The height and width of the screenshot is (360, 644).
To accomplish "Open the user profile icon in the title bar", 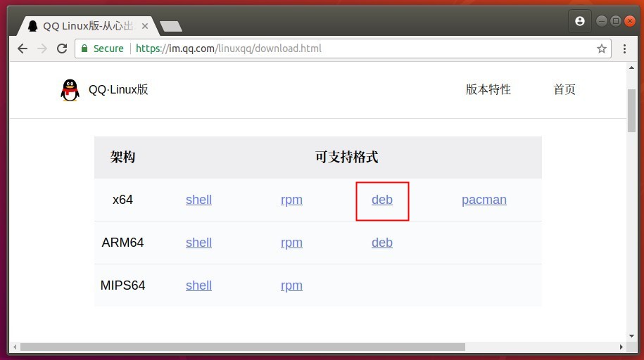I will pos(580,21).
